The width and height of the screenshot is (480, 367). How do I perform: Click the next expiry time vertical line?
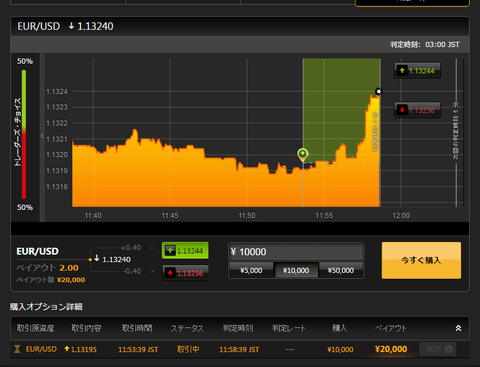pos(456,133)
